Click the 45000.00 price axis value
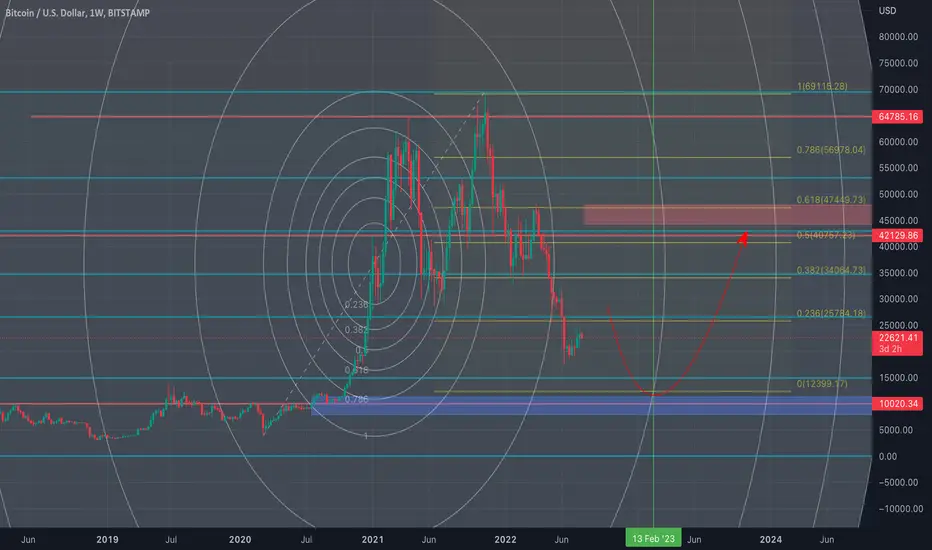This screenshot has height=550, width=932. point(898,221)
